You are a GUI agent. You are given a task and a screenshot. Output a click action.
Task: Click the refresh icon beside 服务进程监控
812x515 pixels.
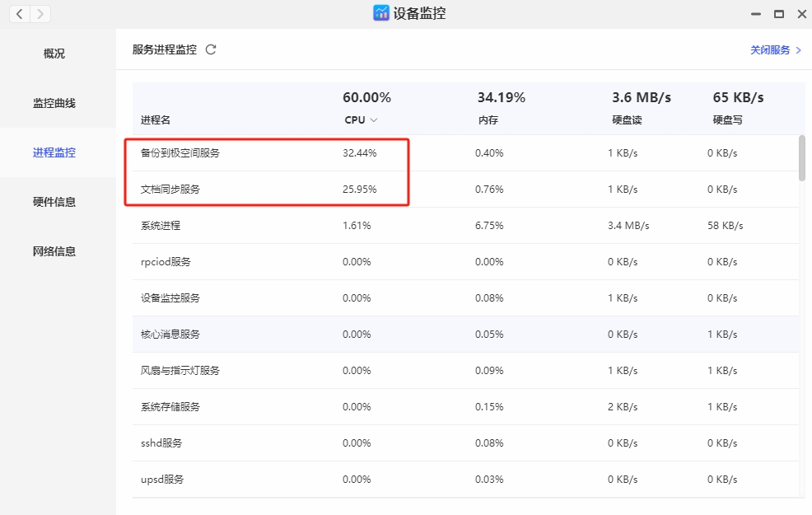pyautogui.click(x=211, y=49)
